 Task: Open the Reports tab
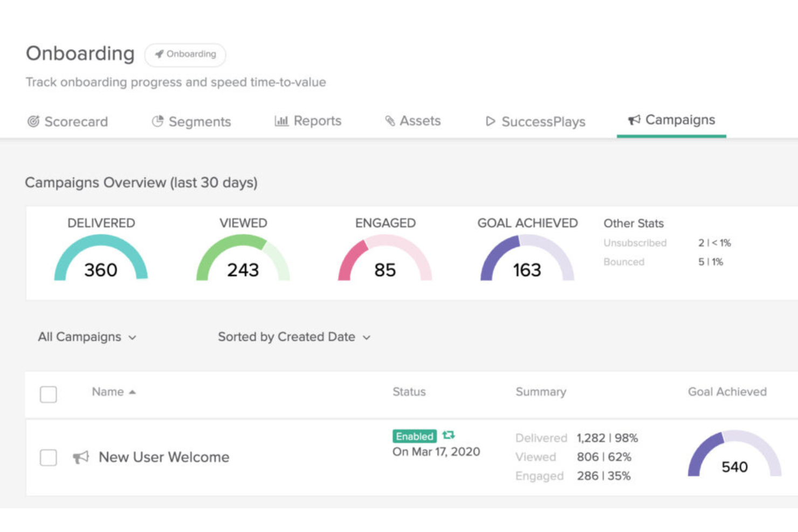pos(317,121)
